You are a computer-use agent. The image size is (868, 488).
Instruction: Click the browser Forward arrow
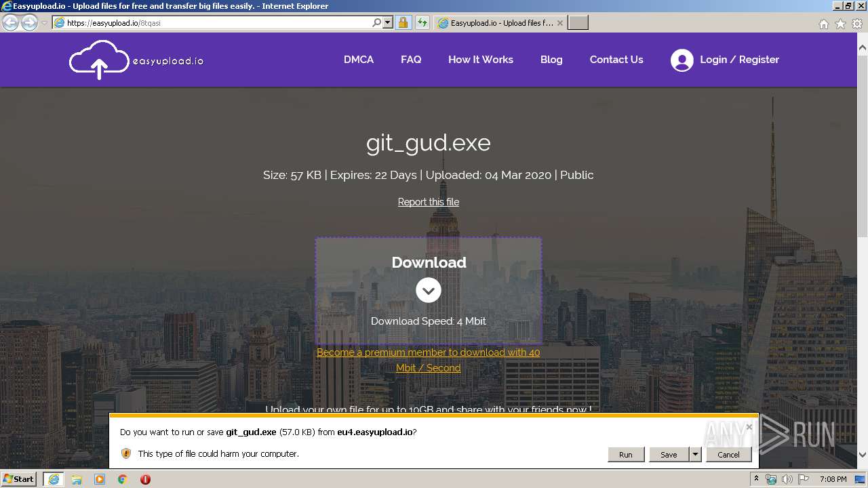pyautogui.click(x=29, y=22)
